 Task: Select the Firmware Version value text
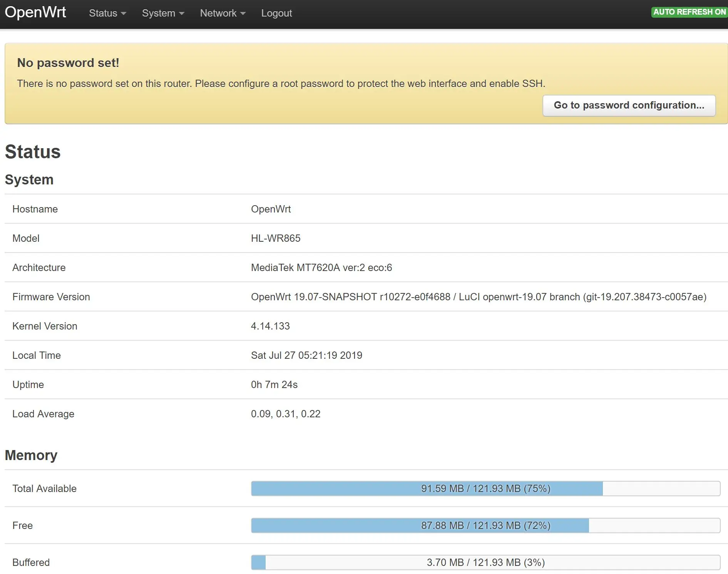[x=479, y=297]
